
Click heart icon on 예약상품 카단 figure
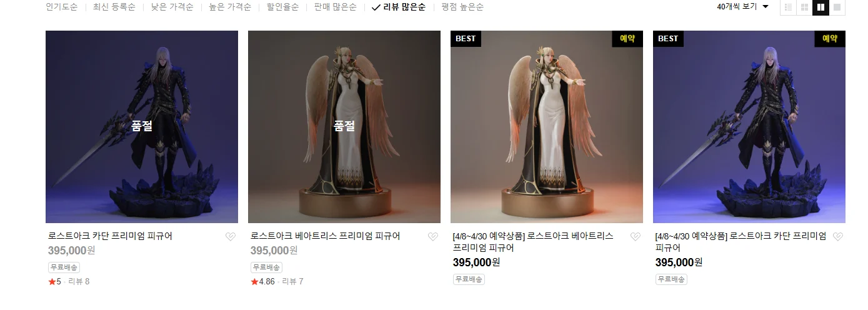(x=838, y=237)
